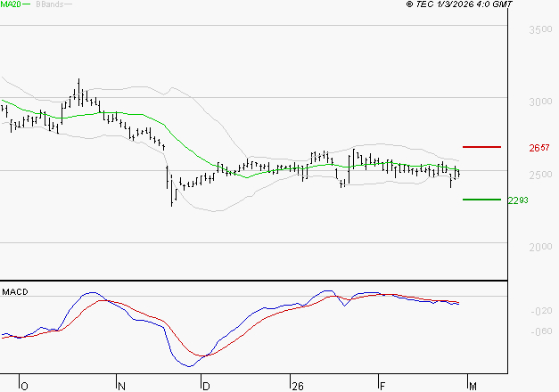Click the 'D' December axis marker
Viewport: 559px width, 392px height.
pyautogui.click(x=206, y=386)
